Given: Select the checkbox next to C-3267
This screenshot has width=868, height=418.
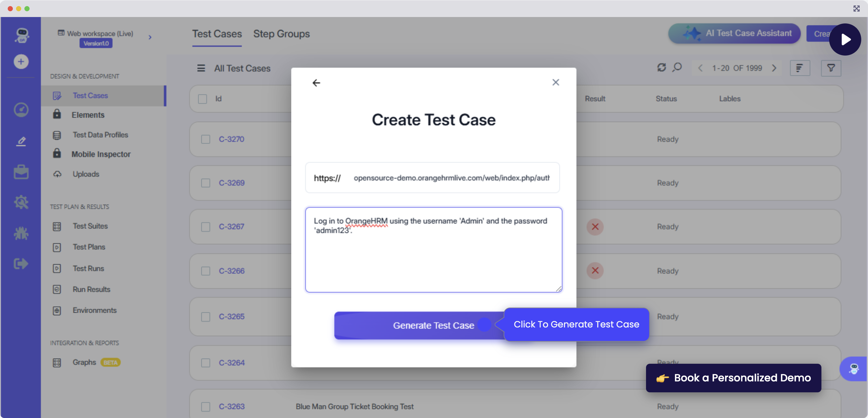Looking at the screenshot, I should point(206,227).
